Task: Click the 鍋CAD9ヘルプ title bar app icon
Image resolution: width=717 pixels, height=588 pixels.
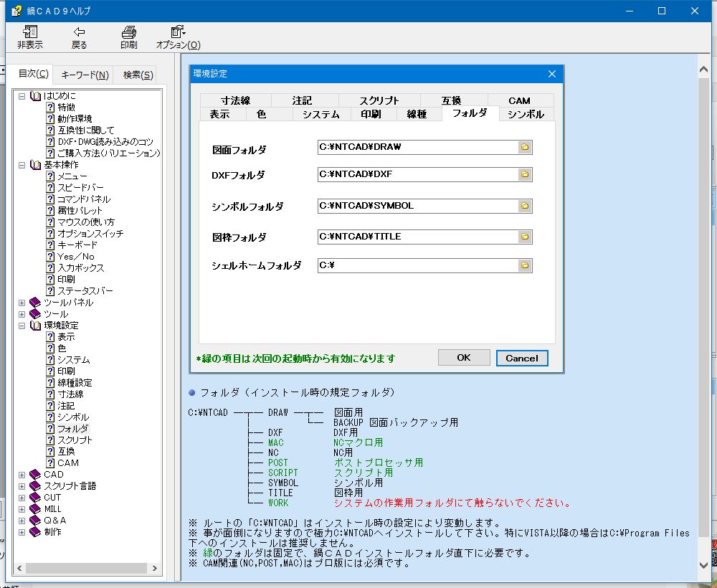Action: coord(17,11)
